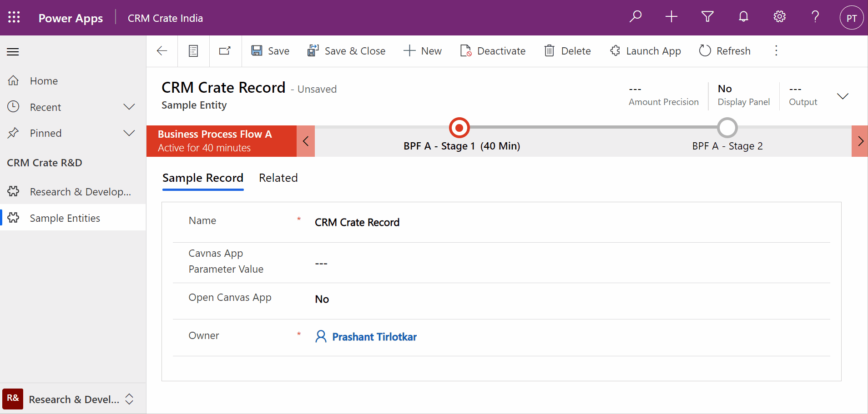Open the More commands overflow menu

click(x=776, y=51)
